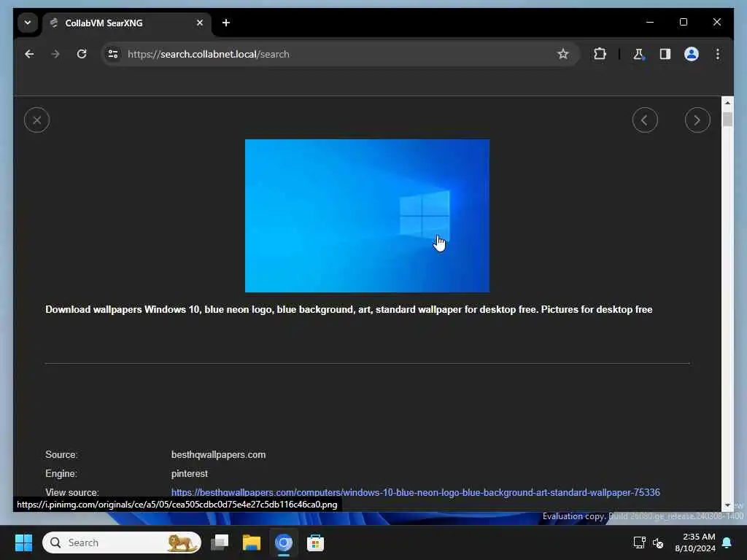Image resolution: width=747 pixels, height=560 pixels.
Task: Reload the current page
Action: point(82,54)
